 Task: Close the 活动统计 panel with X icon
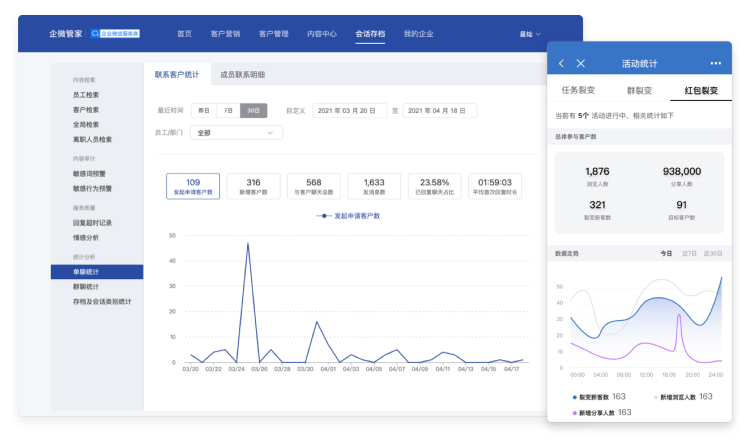click(581, 63)
